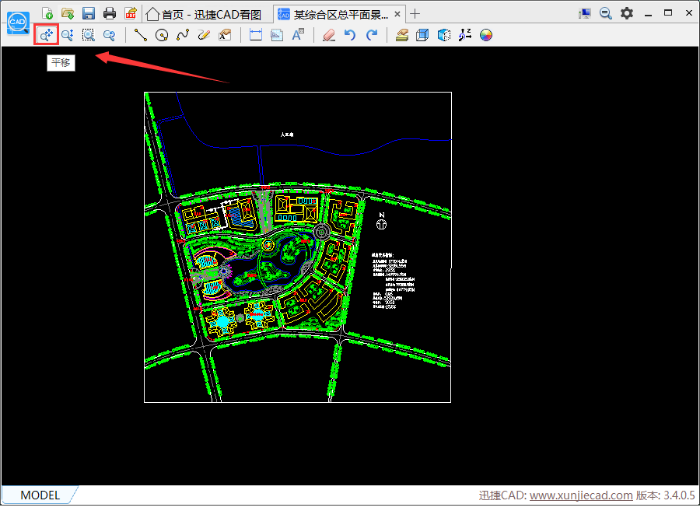The image size is (700, 506).
Task: Click the save file icon
Action: click(x=88, y=13)
